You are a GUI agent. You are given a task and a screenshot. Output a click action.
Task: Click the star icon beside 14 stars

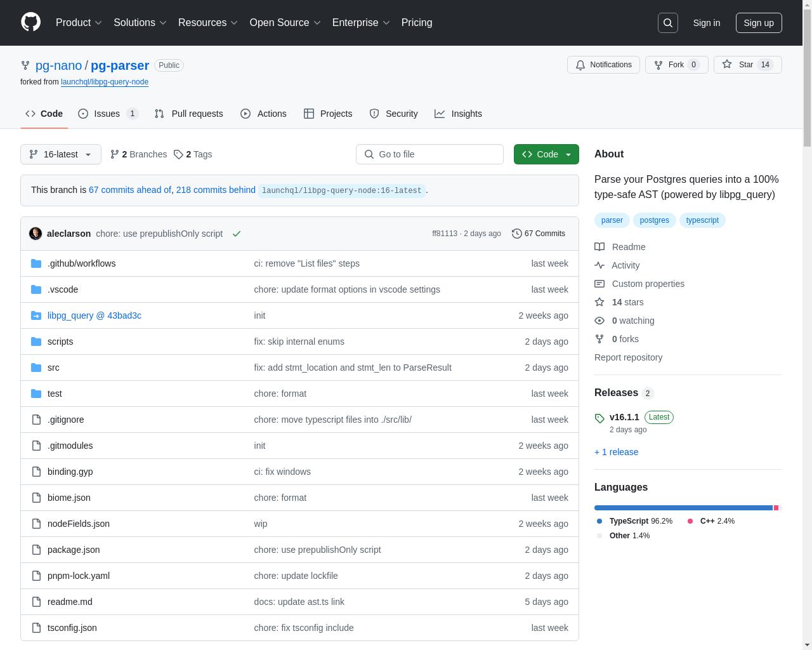click(x=599, y=302)
